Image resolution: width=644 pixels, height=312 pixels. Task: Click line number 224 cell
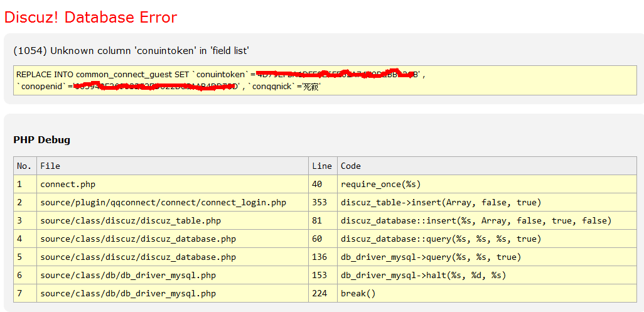coord(321,293)
